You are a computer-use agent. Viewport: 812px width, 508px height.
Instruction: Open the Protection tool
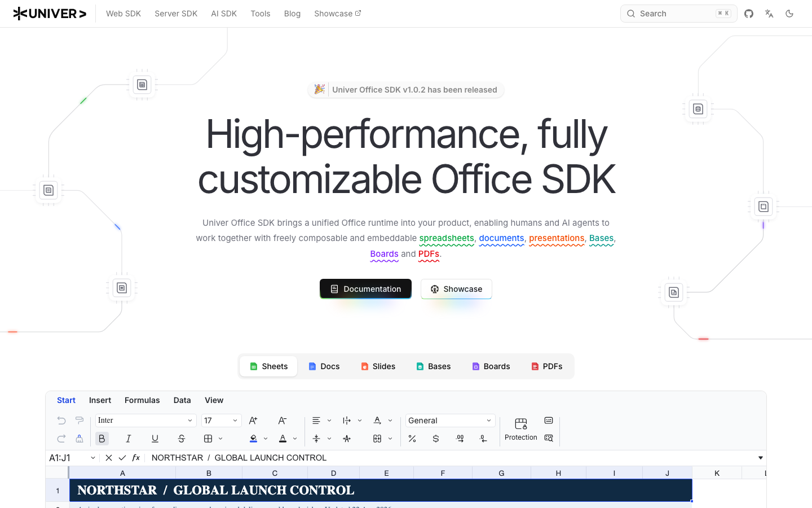(521, 429)
